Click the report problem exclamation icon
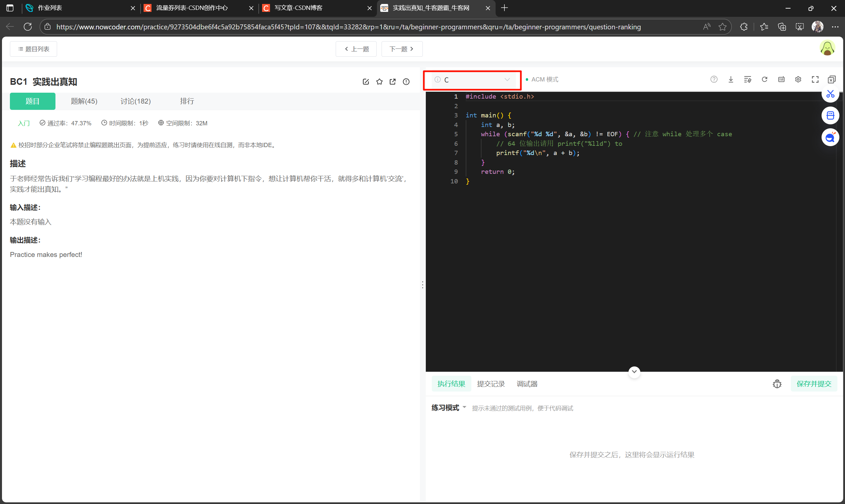 point(406,81)
